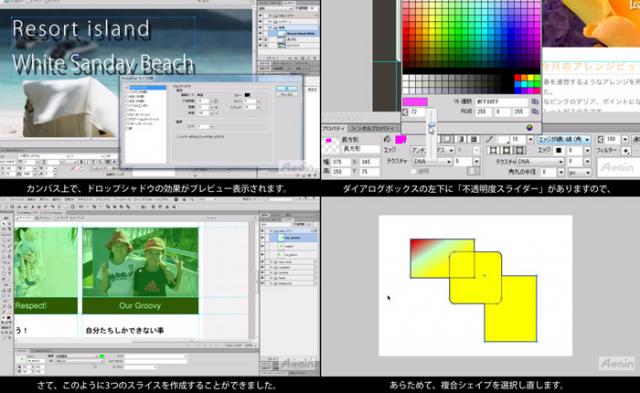Click the object name field 長方形

[361, 149]
